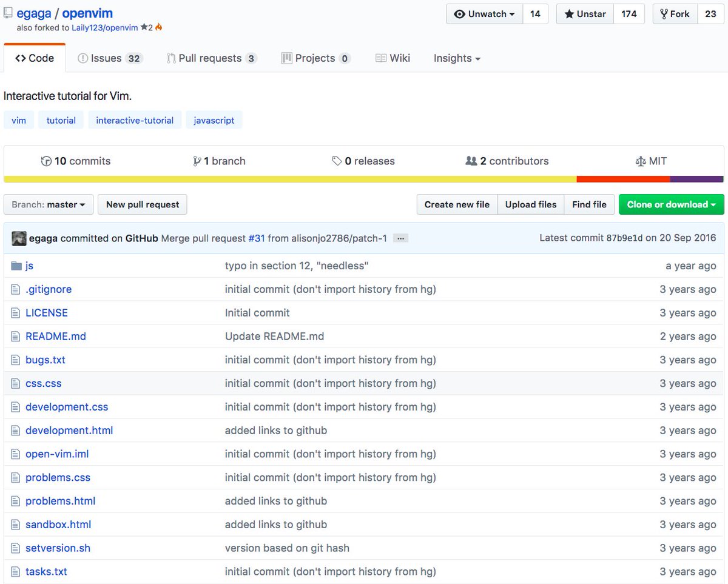Expand the commit message ellipsis button
Screen dimensions: 728x584
pos(400,238)
